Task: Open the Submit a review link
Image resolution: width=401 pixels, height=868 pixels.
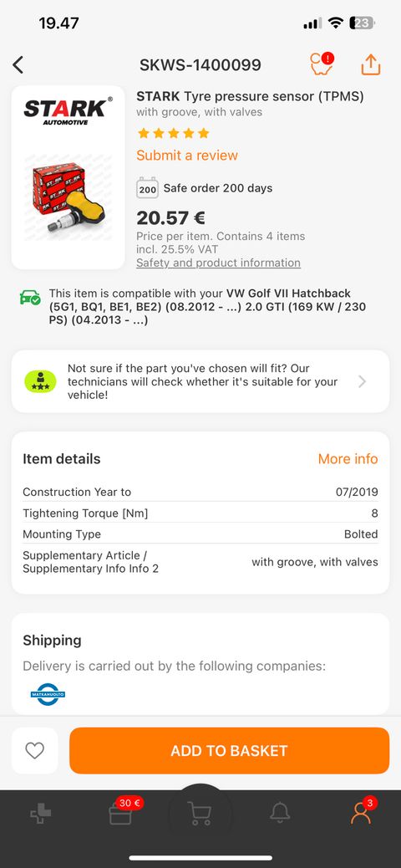Action: (187, 155)
